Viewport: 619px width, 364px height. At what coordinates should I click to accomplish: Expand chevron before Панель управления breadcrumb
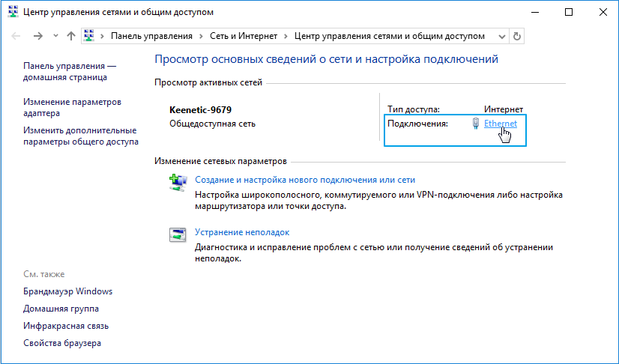pos(102,36)
